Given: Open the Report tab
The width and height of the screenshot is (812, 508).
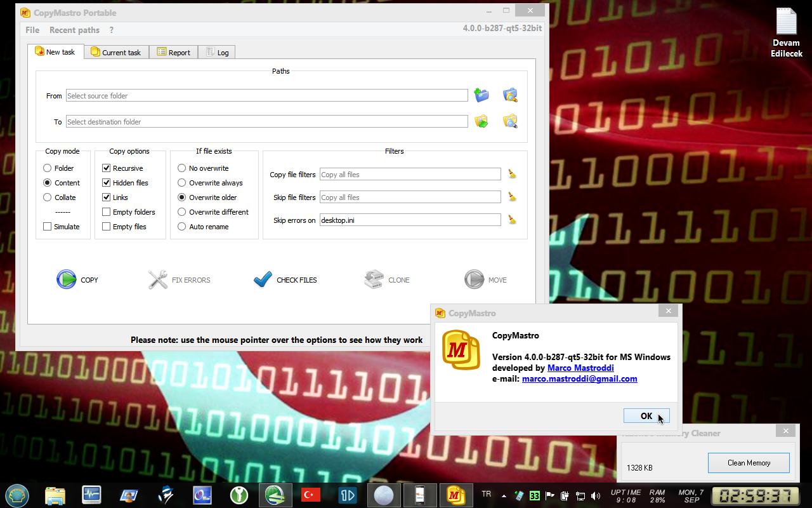Looking at the screenshot, I should [x=174, y=53].
